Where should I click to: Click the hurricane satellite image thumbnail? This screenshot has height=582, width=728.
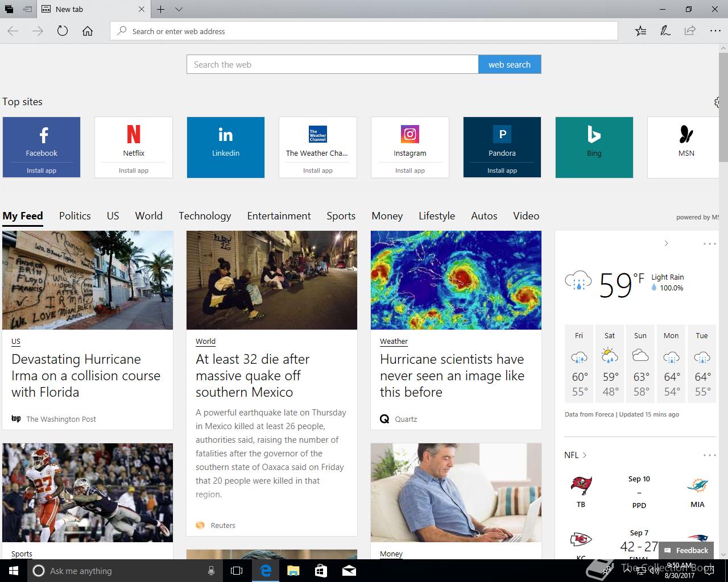[456, 280]
